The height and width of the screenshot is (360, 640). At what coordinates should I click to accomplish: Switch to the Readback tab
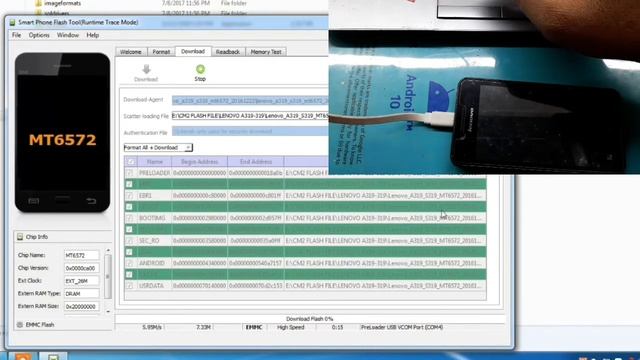(x=228, y=52)
